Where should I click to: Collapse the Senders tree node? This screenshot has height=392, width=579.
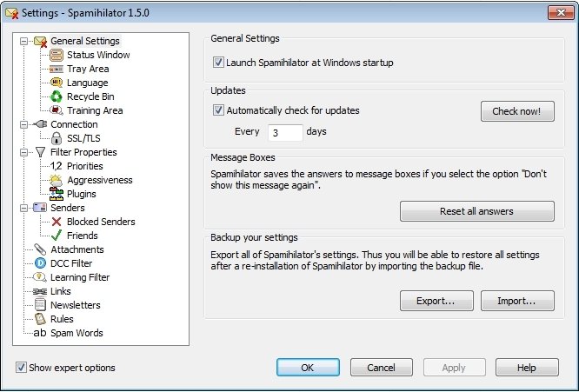(24, 208)
